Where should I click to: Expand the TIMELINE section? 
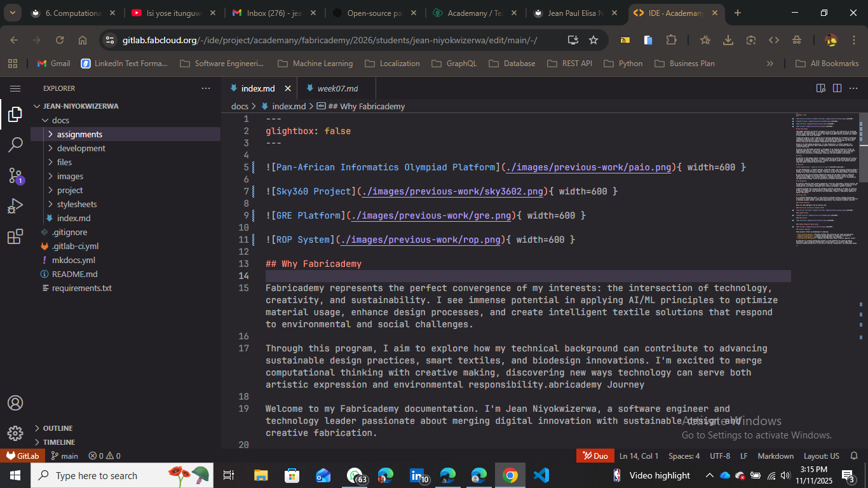58,442
